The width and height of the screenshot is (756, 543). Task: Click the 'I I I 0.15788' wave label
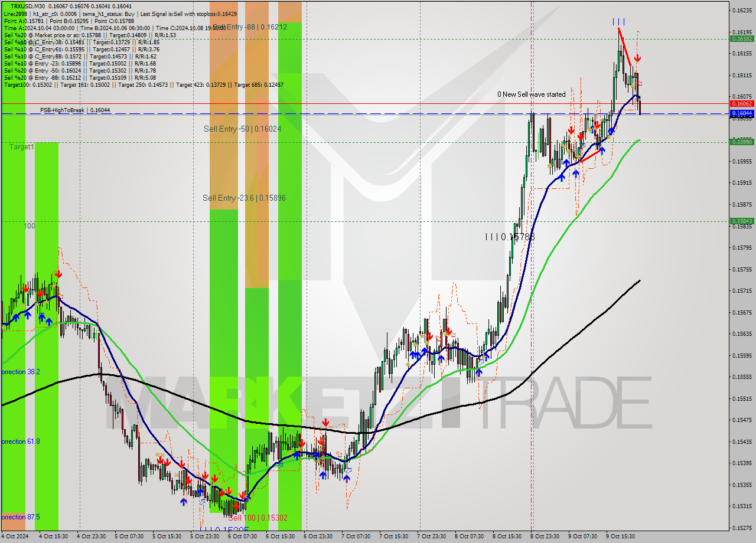pyautogui.click(x=510, y=237)
